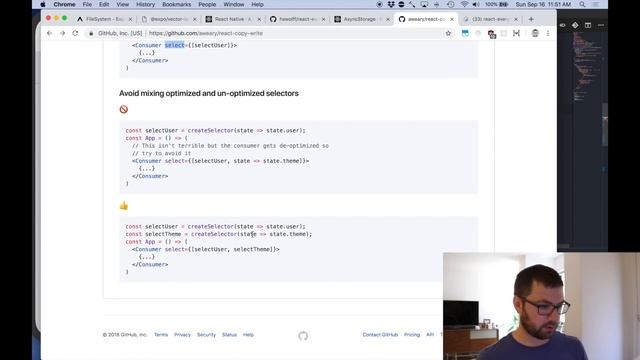
Task: Open Time Machine menu bar icon
Action: (x=451, y=4)
